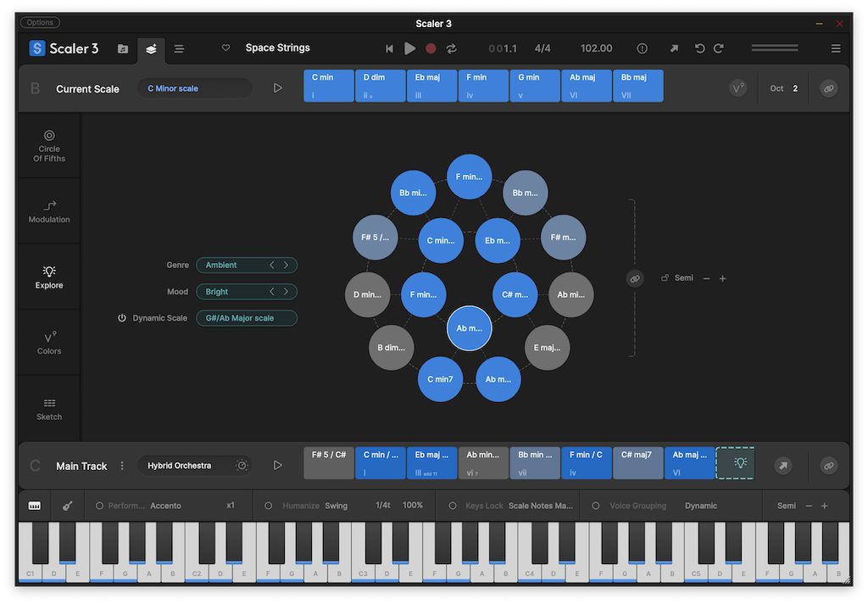Open the hamburger menu at top right

click(x=836, y=48)
